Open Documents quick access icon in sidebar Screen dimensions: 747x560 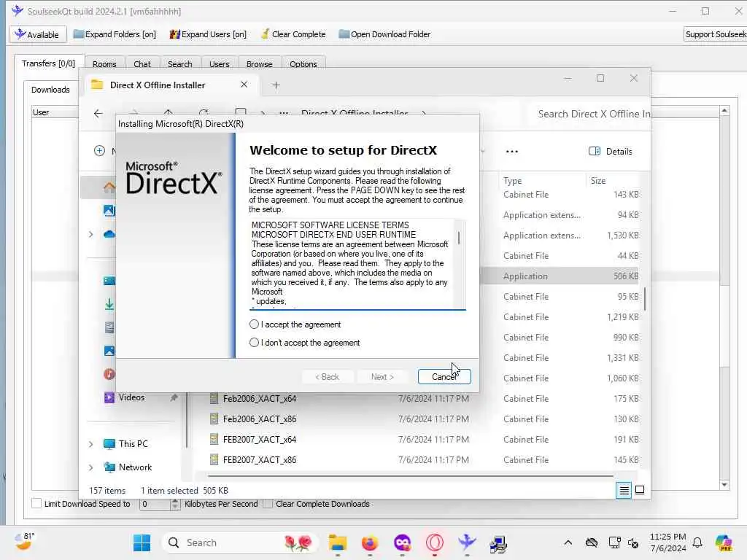[x=109, y=327]
